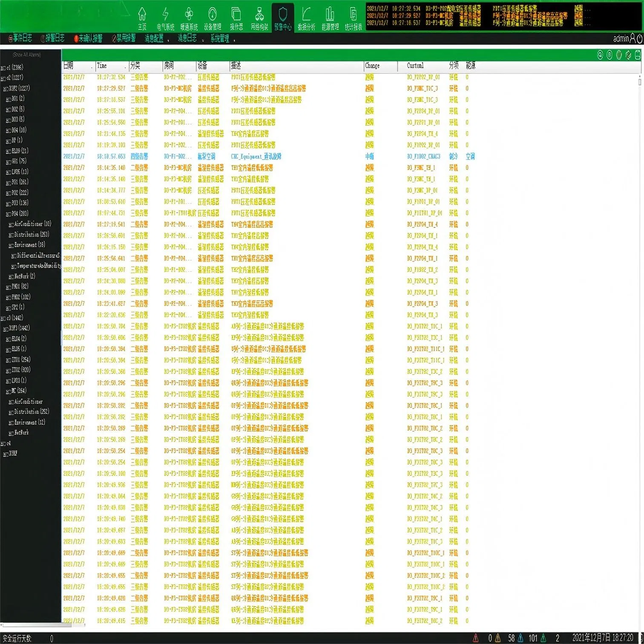Click the red alarm triangle in status bar
Image resolution: width=644 pixels, height=644 pixels.
[x=476, y=638]
